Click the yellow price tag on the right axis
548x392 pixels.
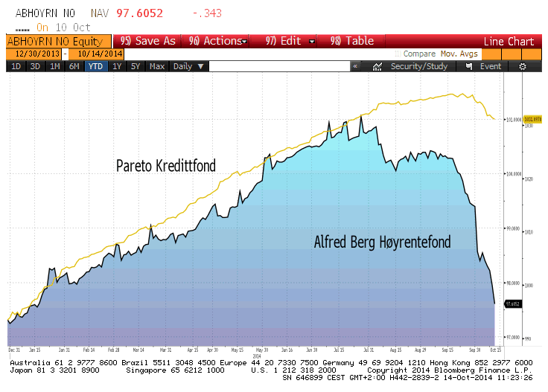point(532,119)
